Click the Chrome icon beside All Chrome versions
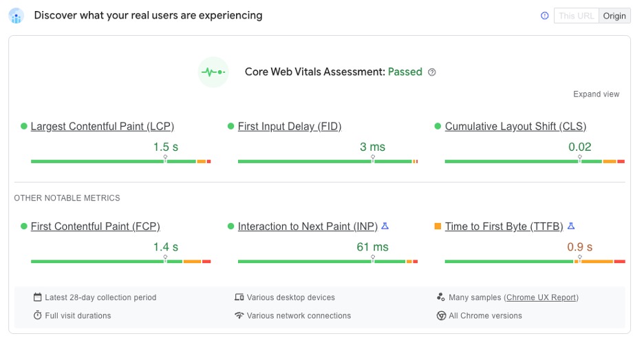644x347 pixels. coord(441,316)
